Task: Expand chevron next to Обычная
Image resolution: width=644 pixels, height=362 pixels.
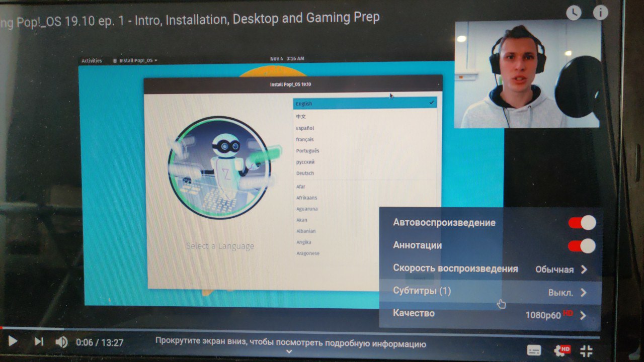Action: [584, 269]
